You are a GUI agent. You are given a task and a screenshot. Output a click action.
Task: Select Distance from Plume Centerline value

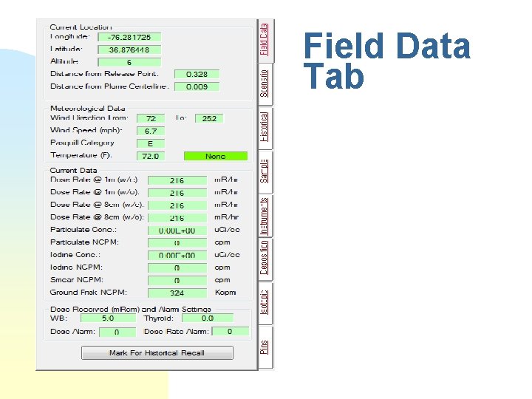(x=197, y=87)
